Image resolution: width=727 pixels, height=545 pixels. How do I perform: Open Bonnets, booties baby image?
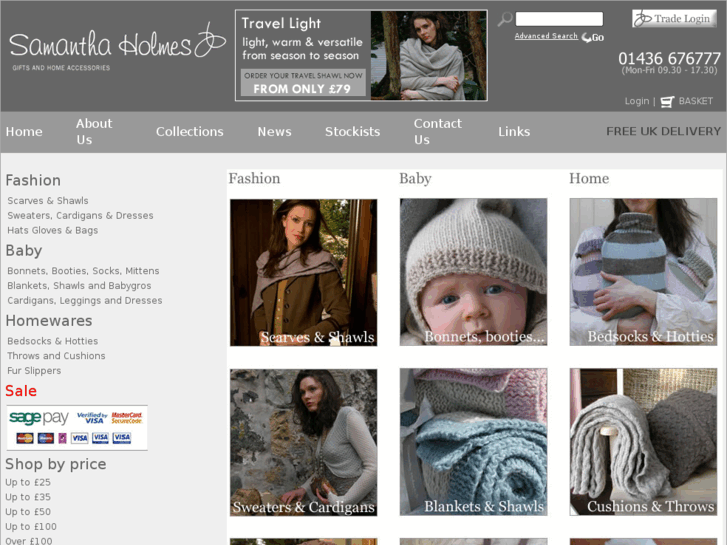click(x=473, y=272)
